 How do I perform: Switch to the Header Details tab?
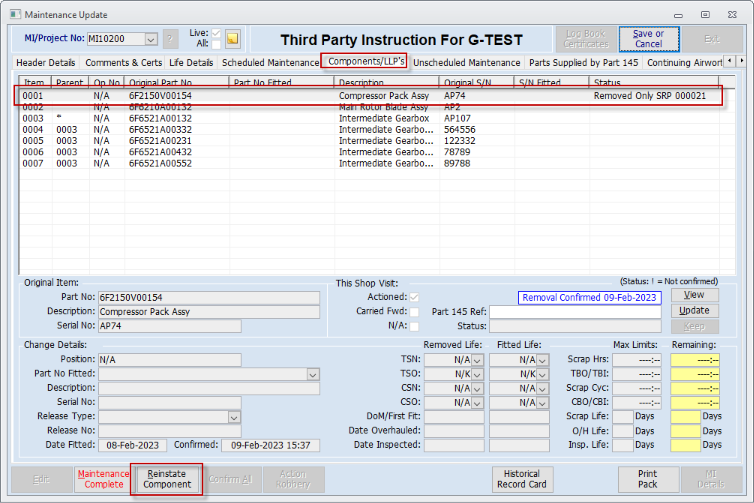click(x=46, y=63)
